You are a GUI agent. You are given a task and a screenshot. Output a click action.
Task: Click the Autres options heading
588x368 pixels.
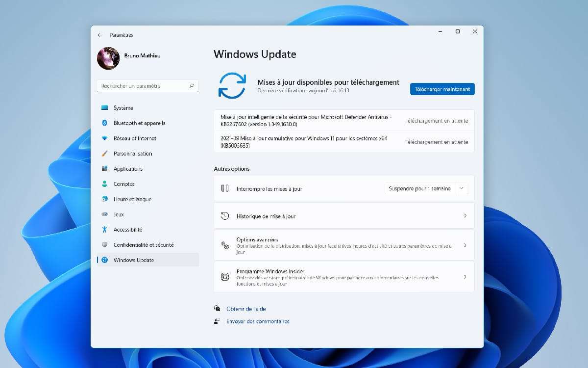(x=232, y=169)
